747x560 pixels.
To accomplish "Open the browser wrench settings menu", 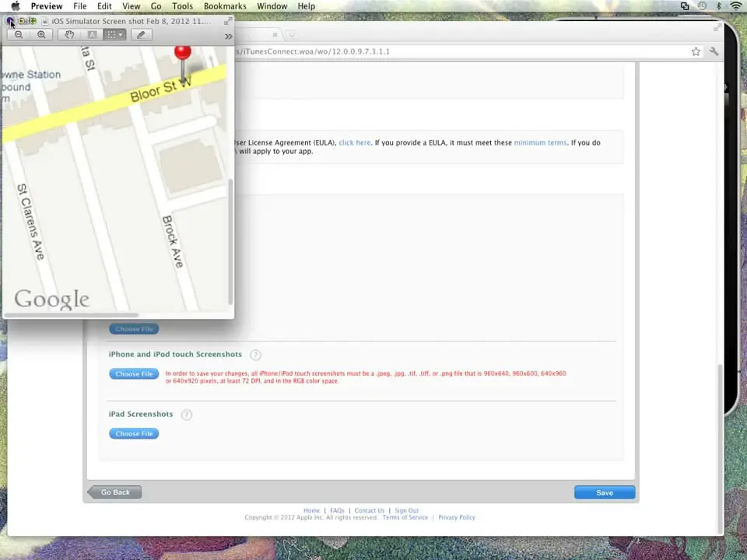I will (714, 51).
